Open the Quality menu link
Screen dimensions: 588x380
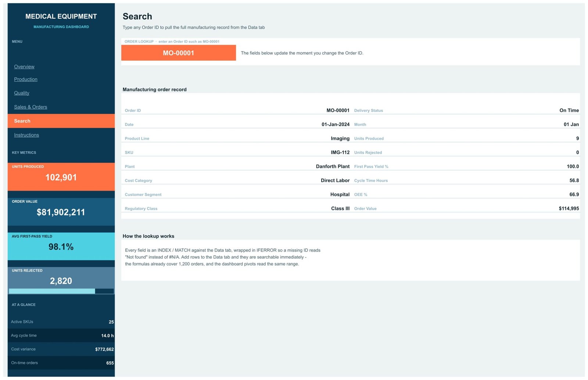point(22,93)
